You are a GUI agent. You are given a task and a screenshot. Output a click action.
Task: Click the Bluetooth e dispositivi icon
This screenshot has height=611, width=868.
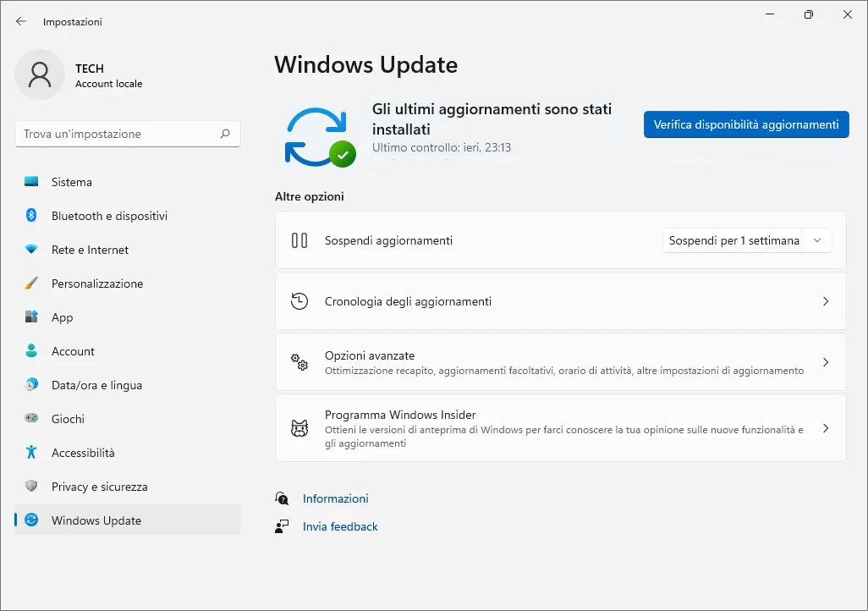coord(31,216)
